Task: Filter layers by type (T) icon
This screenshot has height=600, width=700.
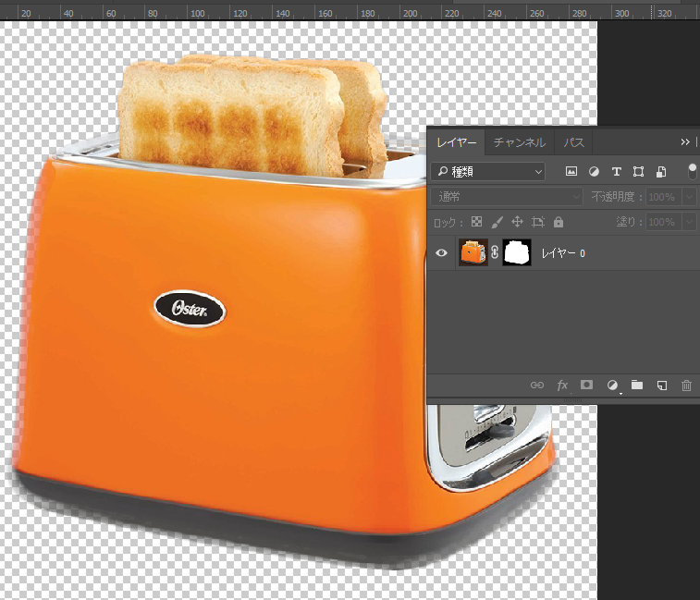Action: click(617, 171)
